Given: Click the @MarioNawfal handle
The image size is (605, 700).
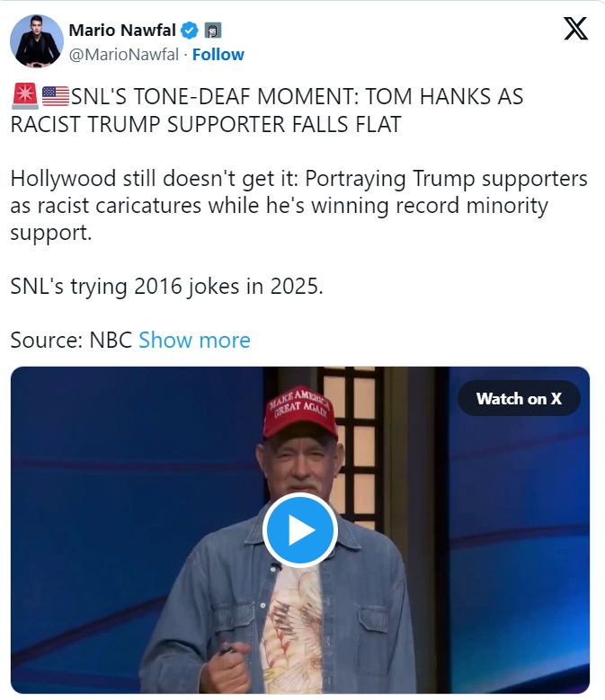Looking at the screenshot, I should (x=123, y=55).
